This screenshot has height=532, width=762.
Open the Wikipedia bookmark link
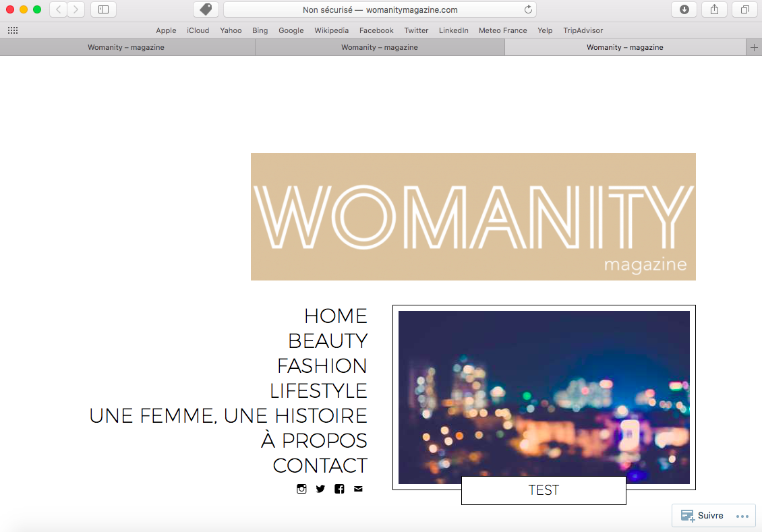pos(331,30)
